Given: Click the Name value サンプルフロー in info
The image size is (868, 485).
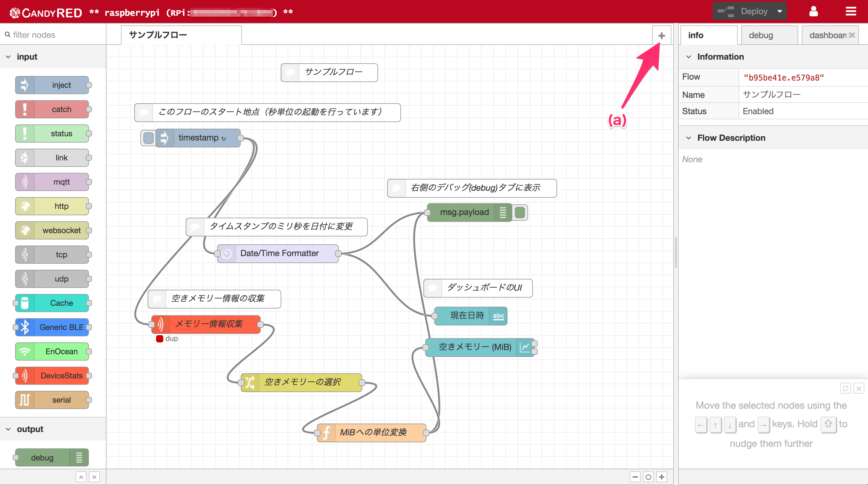Looking at the screenshot, I should pyautogui.click(x=772, y=94).
